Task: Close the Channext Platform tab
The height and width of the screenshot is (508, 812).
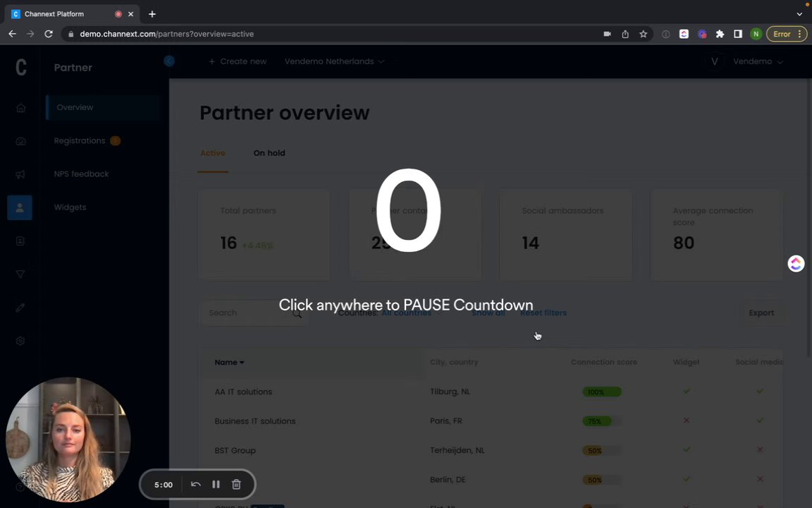Action: tap(130, 14)
